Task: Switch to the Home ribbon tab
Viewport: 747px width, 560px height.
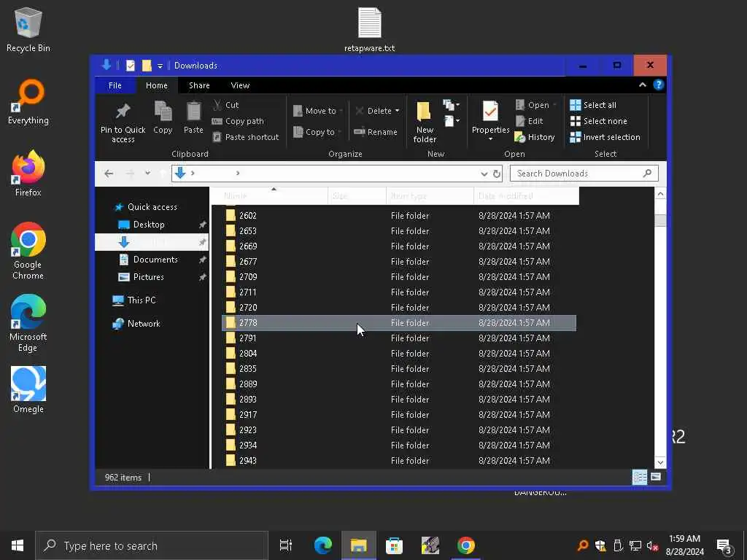Action: tap(156, 85)
